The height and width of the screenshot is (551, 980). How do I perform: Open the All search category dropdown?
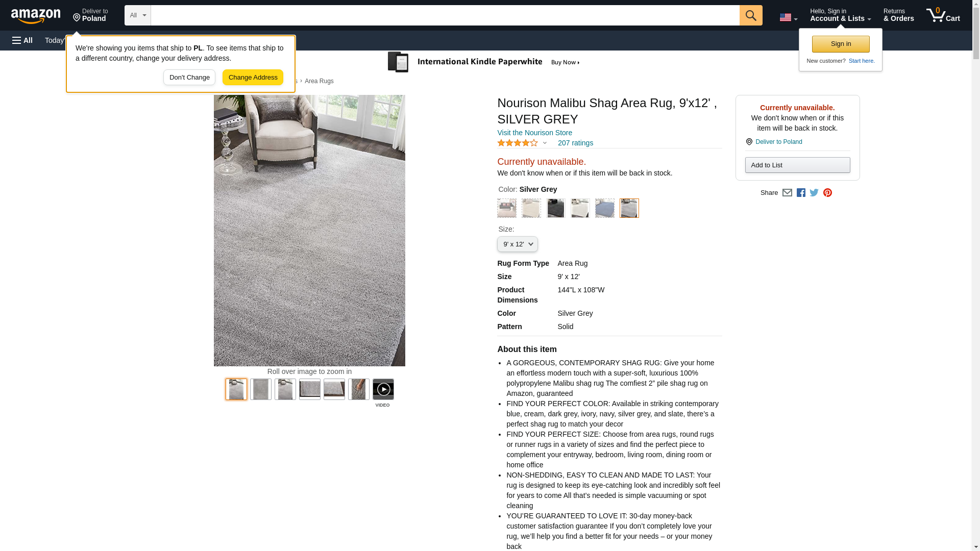137,15
